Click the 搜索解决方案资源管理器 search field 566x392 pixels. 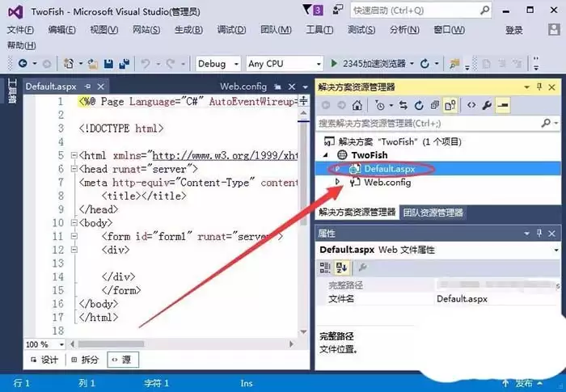click(x=438, y=124)
